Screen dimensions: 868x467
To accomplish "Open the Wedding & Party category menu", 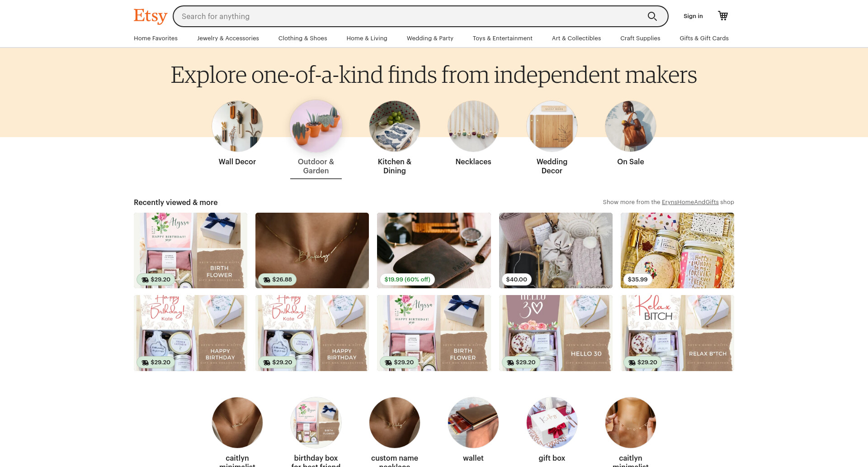I will [430, 38].
